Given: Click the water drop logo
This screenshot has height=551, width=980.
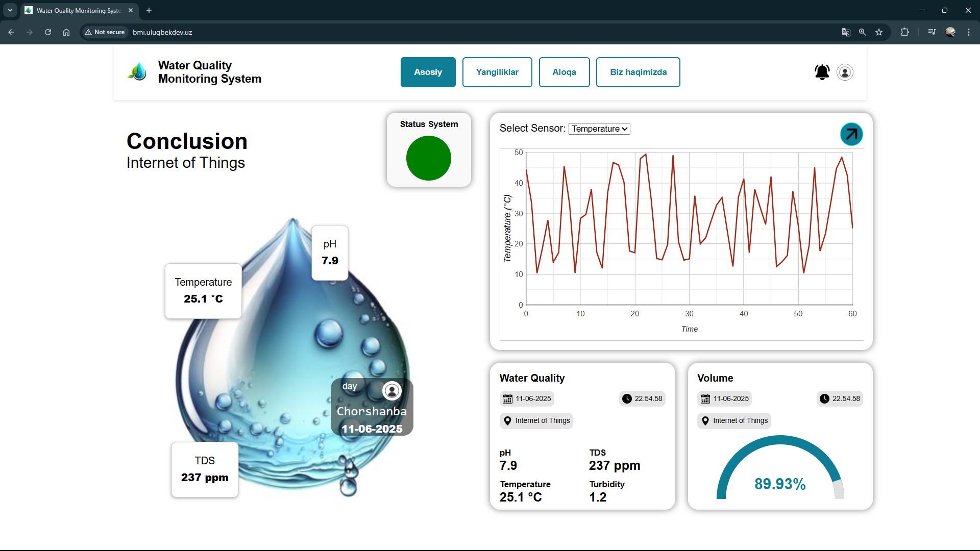Looking at the screenshot, I should click(137, 72).
